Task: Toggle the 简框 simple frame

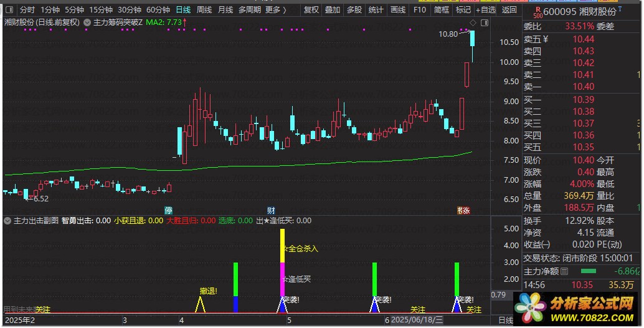Action: [442, 9]
